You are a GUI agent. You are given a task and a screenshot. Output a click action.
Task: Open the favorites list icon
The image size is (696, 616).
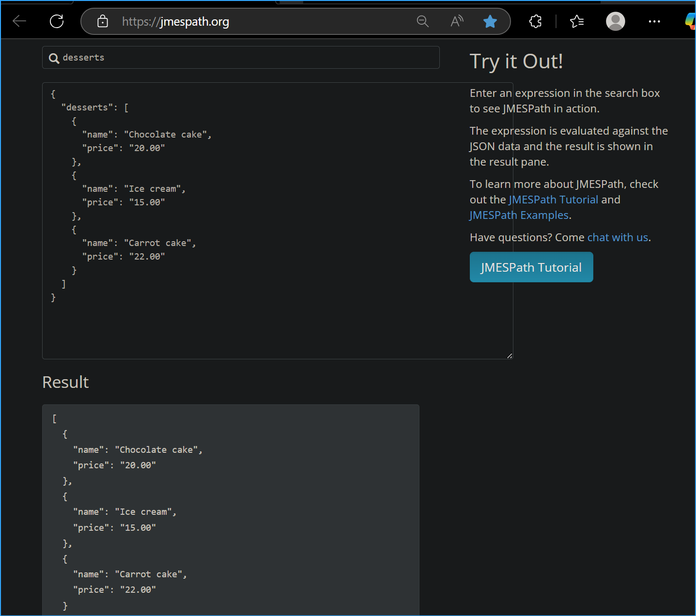click(576, 21)
